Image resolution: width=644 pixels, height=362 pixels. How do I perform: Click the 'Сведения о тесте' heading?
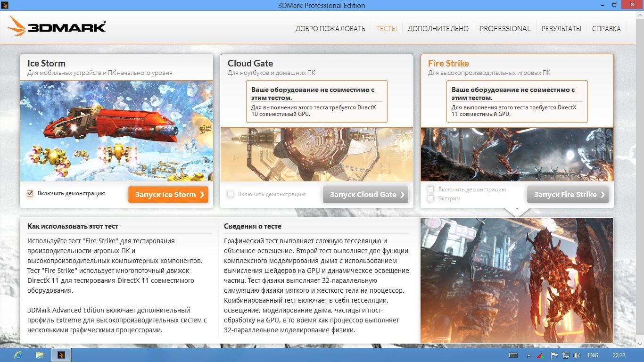[253, 226]
